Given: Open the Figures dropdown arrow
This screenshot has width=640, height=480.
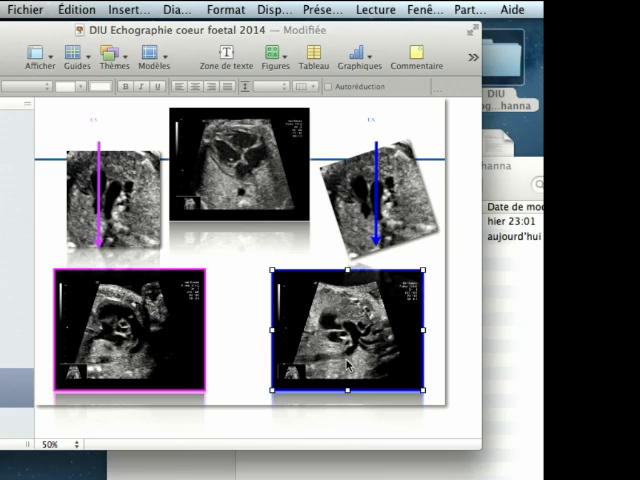Looking at the screenshot, I should pyautogui.click(x=284, y=57).
